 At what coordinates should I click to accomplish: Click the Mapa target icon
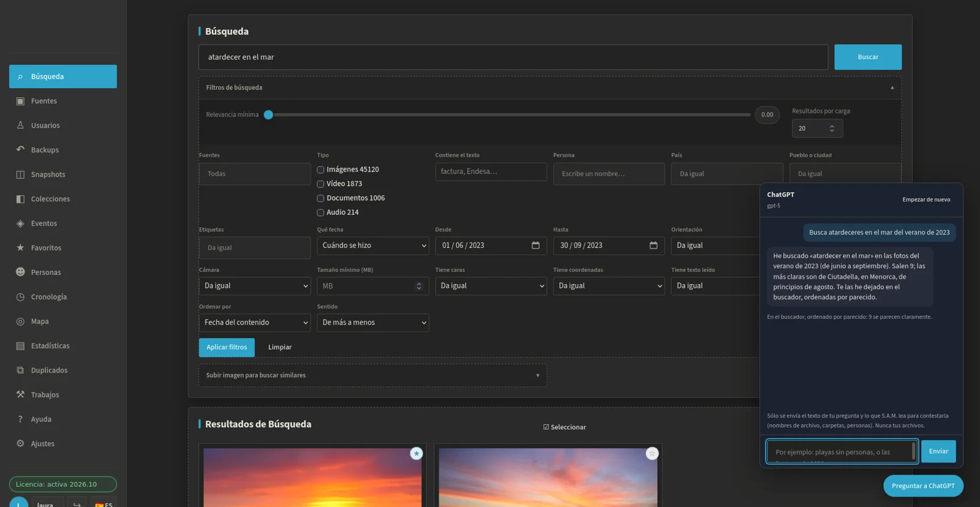pyautogui.click(x=20, y=321)
